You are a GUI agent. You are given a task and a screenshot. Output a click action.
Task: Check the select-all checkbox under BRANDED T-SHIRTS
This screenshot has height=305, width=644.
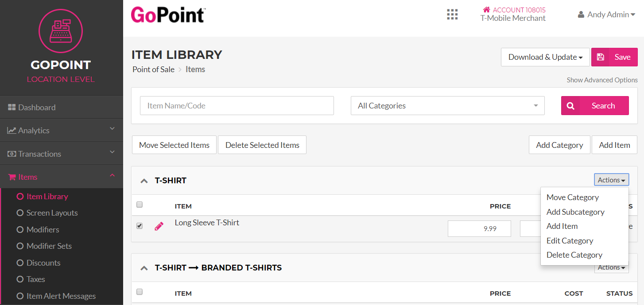[140, 292]
